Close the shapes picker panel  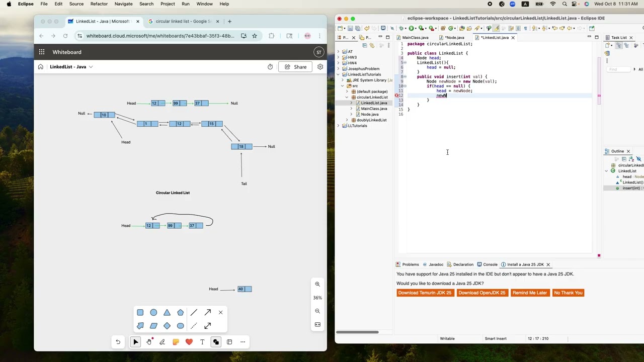[220, 313]
